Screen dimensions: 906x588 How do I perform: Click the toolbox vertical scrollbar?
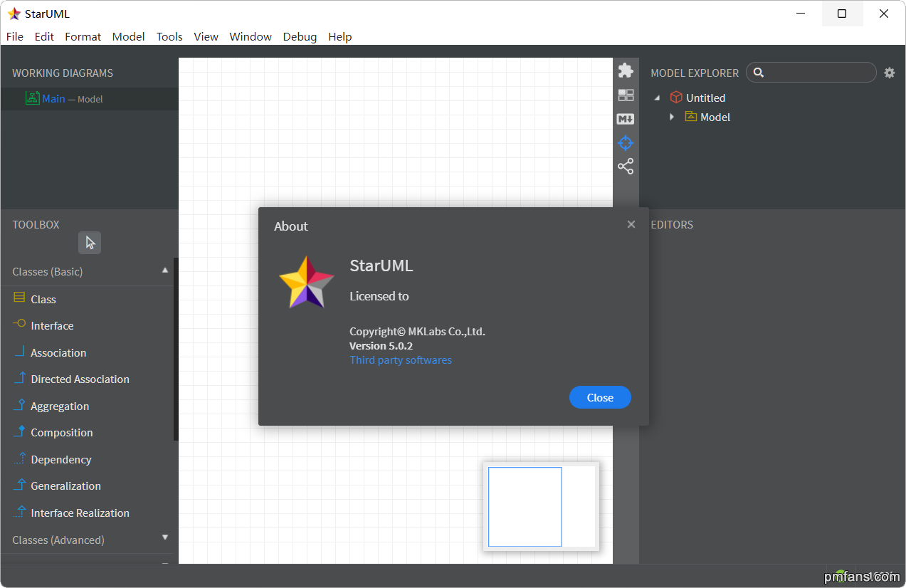176,349
